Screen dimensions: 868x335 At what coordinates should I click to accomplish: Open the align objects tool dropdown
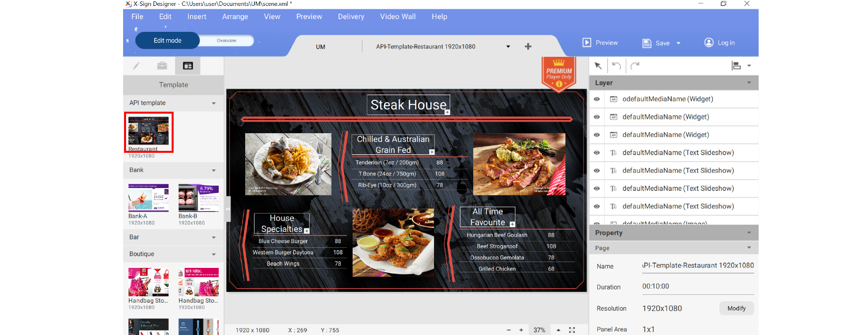[741, 66]
